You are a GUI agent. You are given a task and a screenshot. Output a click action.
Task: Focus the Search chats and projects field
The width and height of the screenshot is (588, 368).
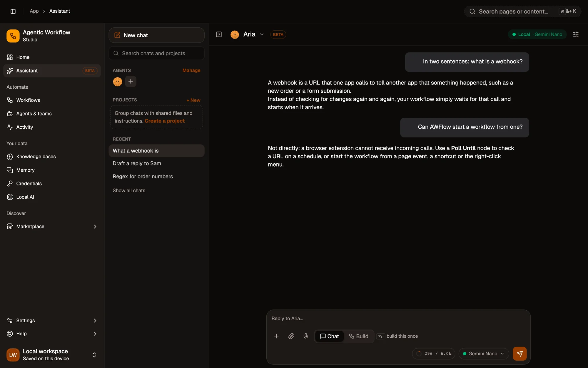(156, 53)
